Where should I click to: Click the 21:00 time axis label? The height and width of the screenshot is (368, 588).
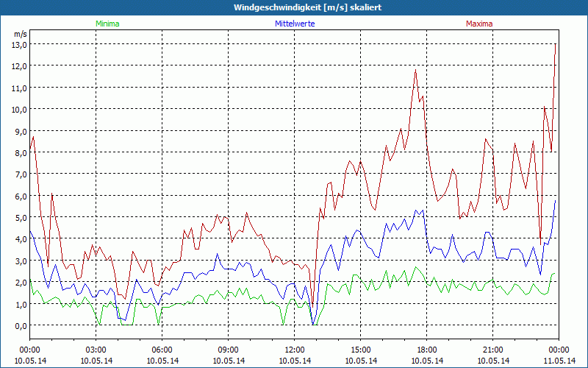tap(492, 350)
